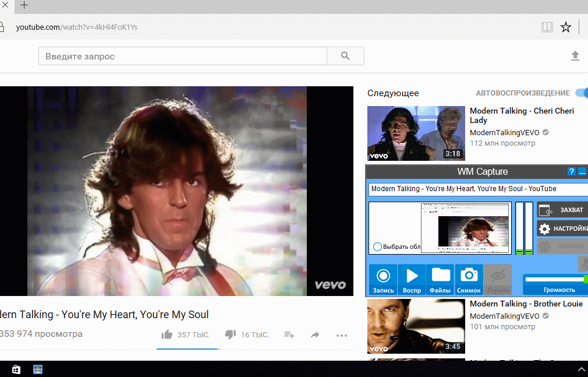The width and height of the screenshot is (588, 377).
Task: Open reading view book icon
Action: point(547,27)
